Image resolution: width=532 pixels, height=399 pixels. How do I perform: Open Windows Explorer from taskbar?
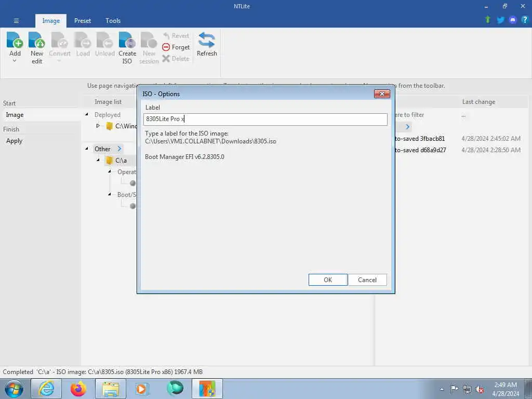[111, 389]
